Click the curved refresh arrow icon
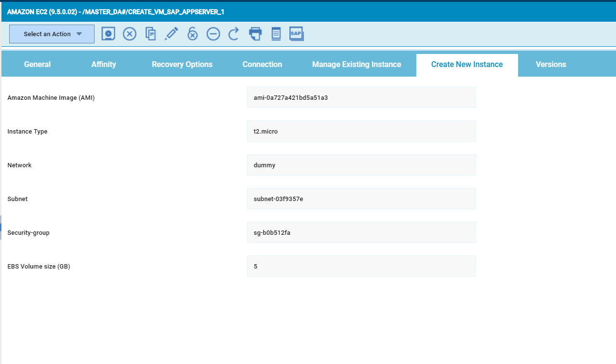Viewport: 616px width, 364px height. [234, 34]
